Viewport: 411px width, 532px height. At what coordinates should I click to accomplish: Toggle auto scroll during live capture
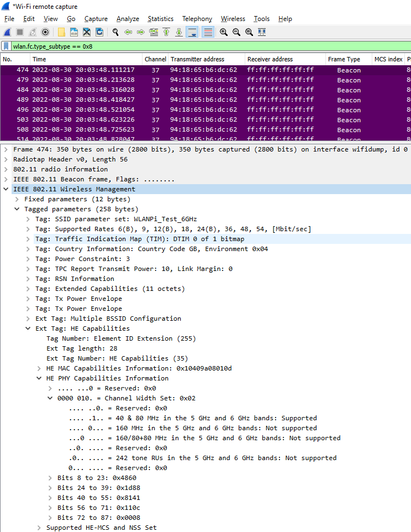click(x=192, y=32)
